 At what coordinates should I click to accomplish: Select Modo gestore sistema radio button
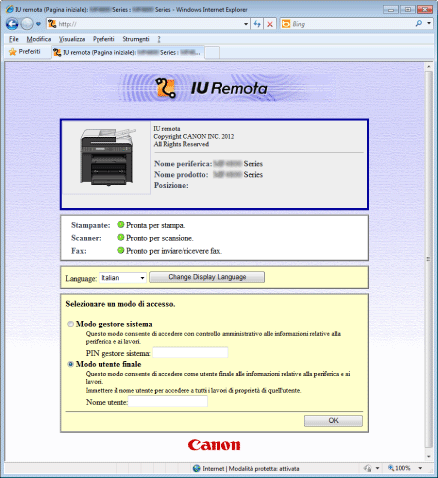click(x=70, y=324)
